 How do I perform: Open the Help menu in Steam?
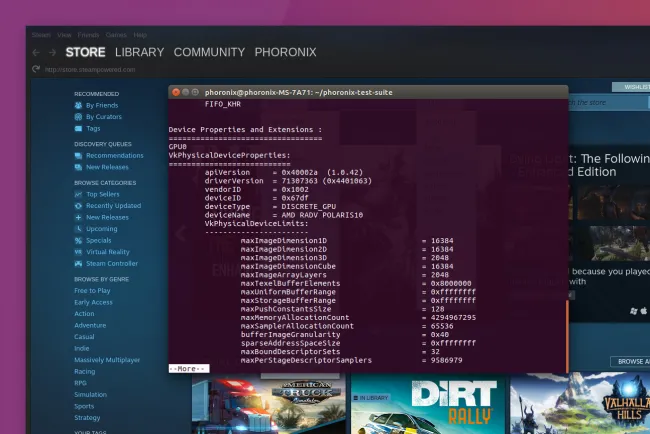click(x=140, y=35)
